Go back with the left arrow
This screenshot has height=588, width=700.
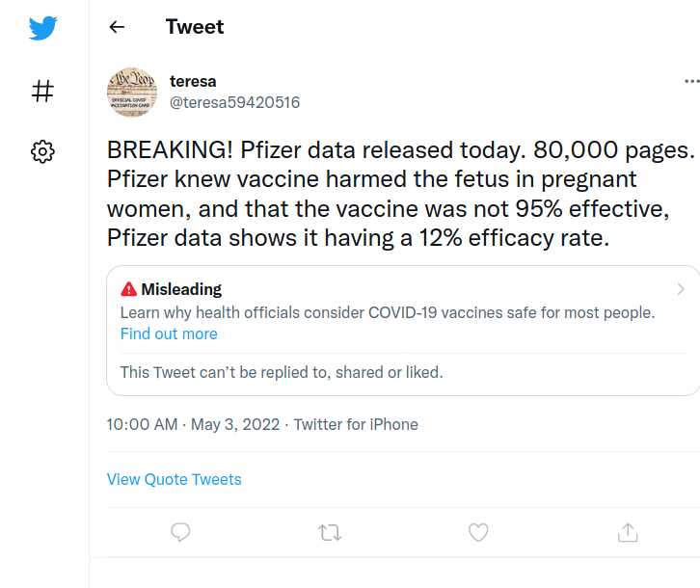117,27
